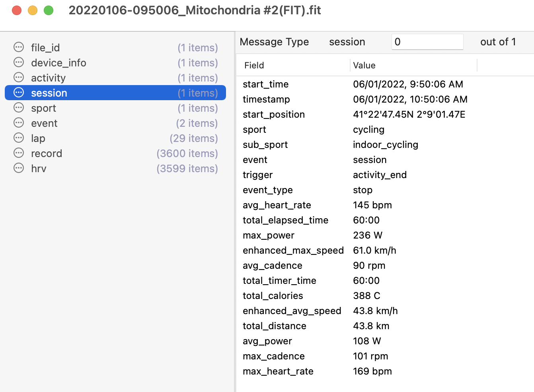
Task: Click the ellipsis icon next to session
Action: (x=19, y=93)
